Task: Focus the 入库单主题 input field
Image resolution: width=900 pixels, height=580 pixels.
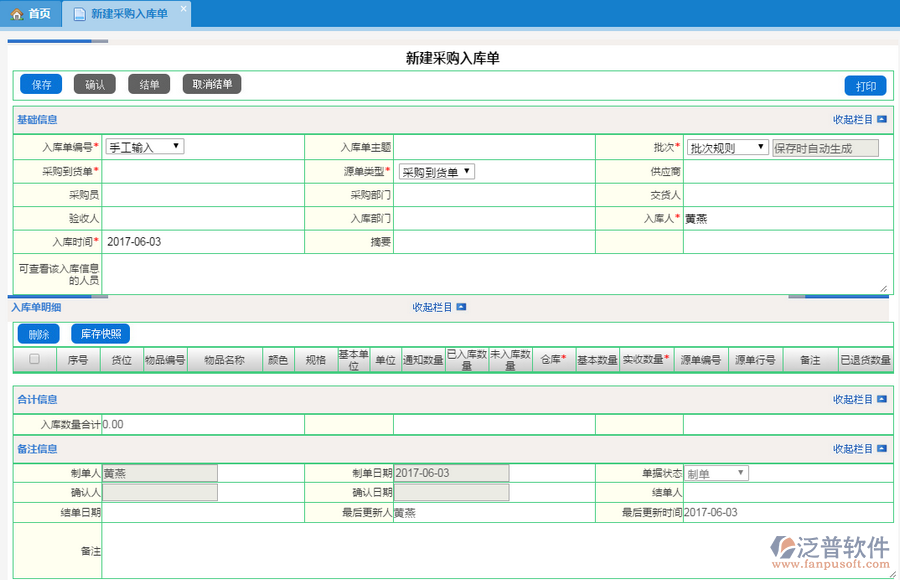Action: pos(494,147)
